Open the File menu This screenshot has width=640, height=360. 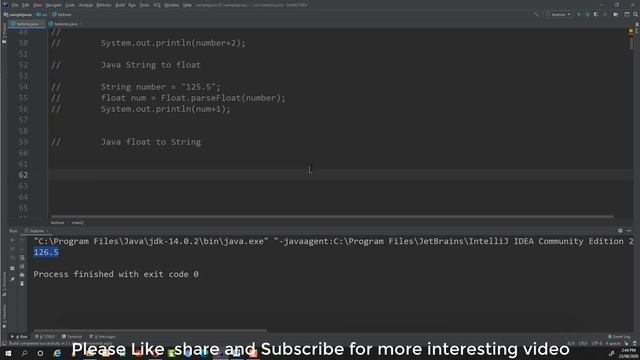[15, 5]
